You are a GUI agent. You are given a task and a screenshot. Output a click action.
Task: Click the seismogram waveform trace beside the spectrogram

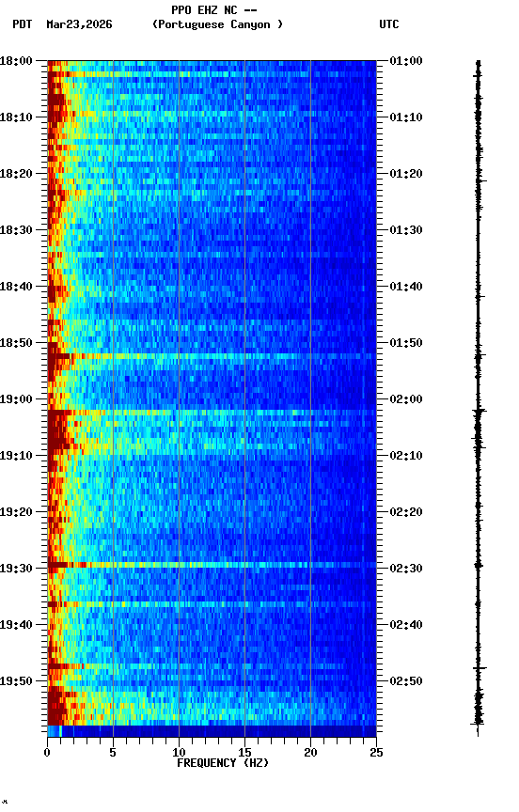(479, 398)
